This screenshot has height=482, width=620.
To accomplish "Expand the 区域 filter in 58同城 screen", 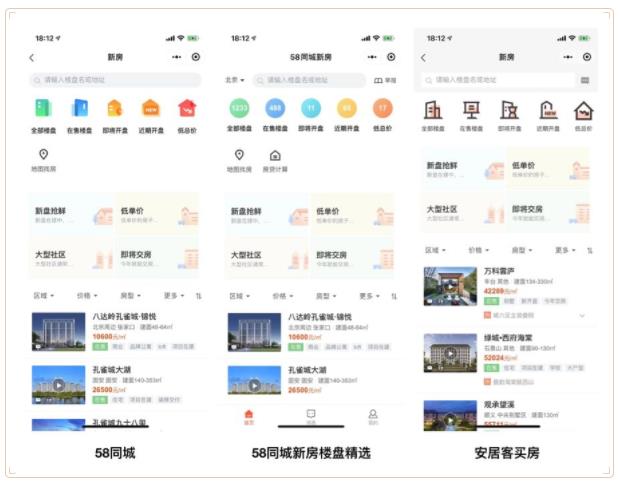I will [x=44, y=296].
